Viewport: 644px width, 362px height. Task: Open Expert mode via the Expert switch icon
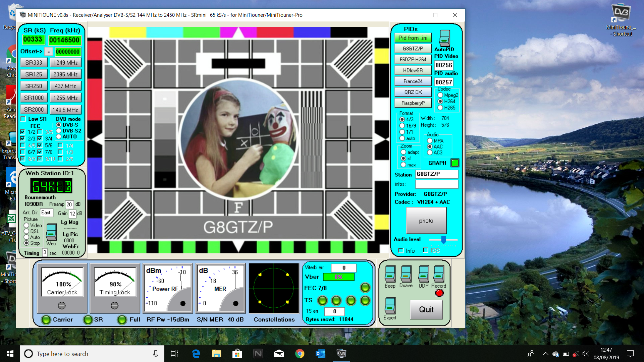[x=390, y=307]
